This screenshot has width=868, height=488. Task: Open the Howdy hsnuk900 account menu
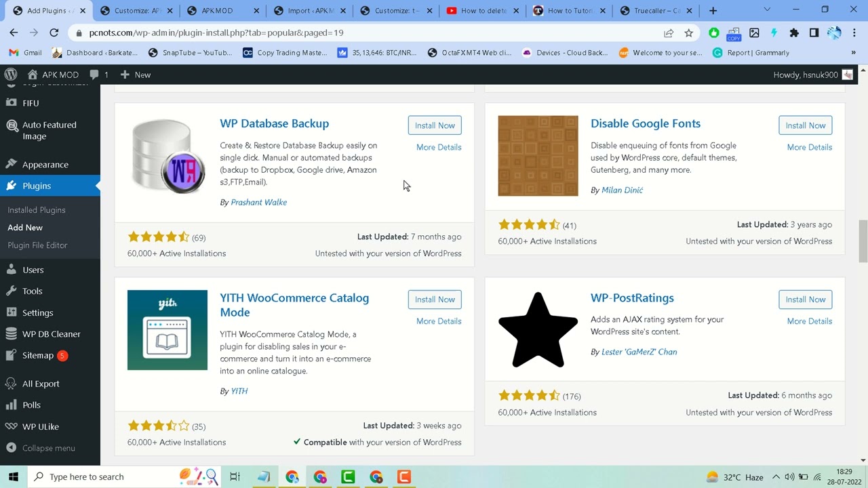point(813,75)
